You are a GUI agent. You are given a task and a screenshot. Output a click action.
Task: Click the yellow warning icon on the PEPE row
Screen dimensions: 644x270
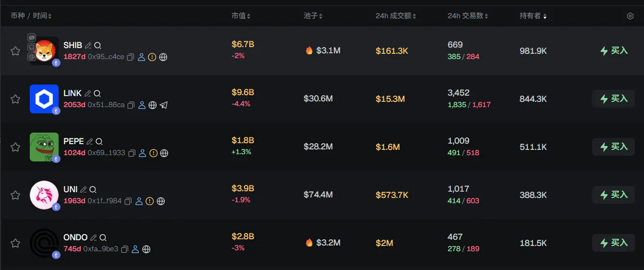[x=153, y=153]
